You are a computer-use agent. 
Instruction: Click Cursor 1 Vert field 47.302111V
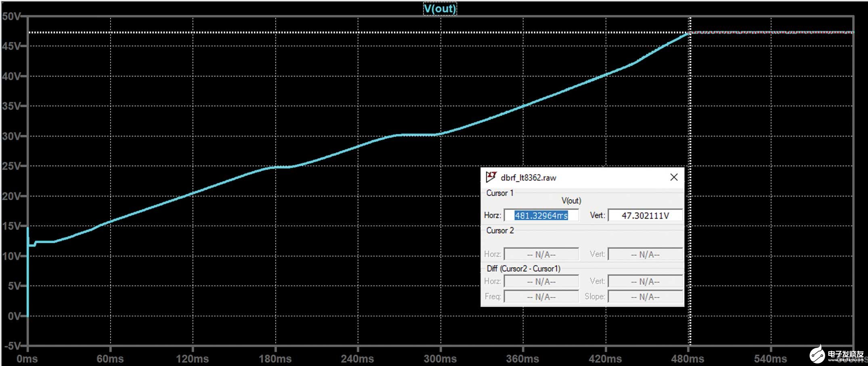click(645, 215)
